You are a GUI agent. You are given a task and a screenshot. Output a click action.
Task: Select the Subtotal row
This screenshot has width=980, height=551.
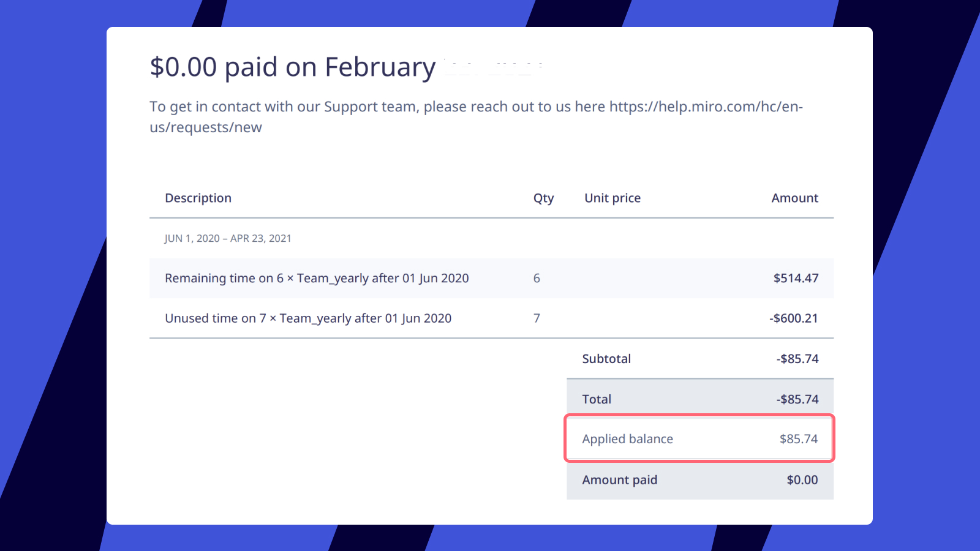700,359
